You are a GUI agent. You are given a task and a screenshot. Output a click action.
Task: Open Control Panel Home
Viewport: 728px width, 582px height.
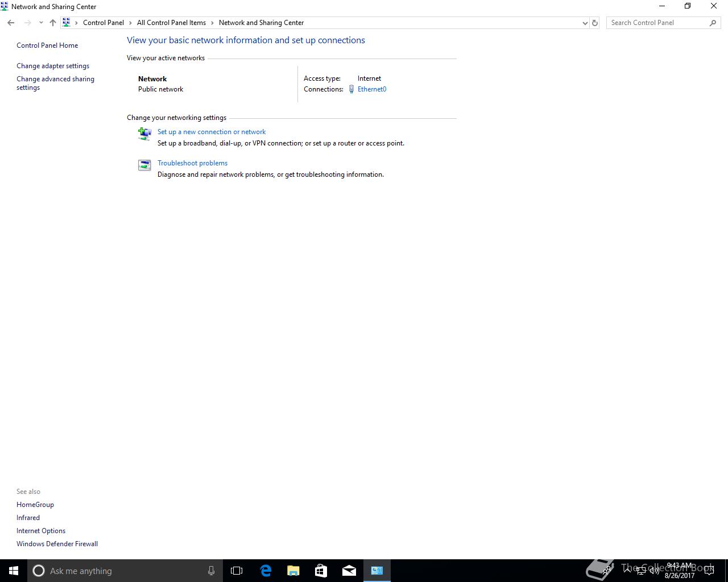pos(47,45)
